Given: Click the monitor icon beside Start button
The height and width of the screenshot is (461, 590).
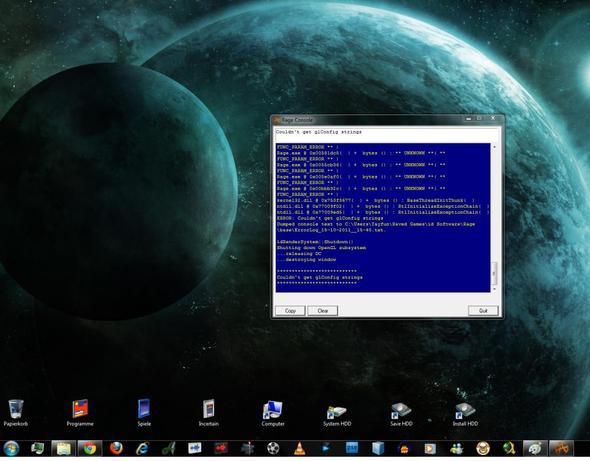Looking at the screenshot, I should click(x=37, y=448).
